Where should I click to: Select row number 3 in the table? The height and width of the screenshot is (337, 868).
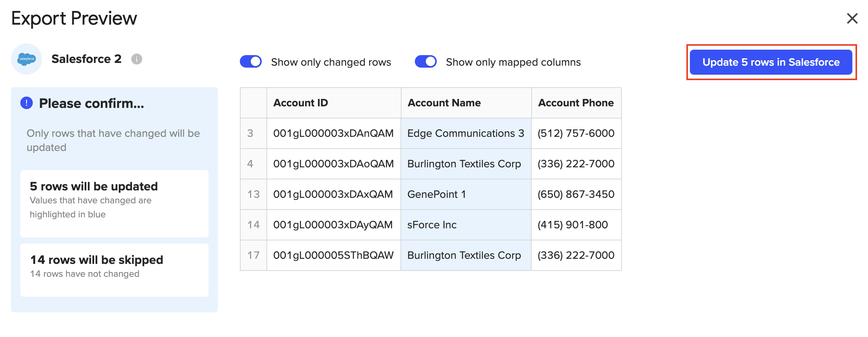click(x=250, y=133)
